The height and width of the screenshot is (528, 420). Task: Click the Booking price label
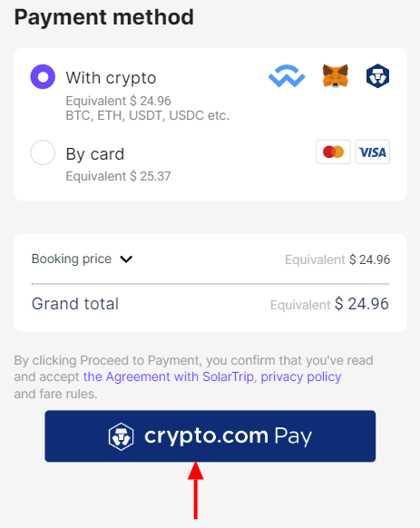(72, 259)
